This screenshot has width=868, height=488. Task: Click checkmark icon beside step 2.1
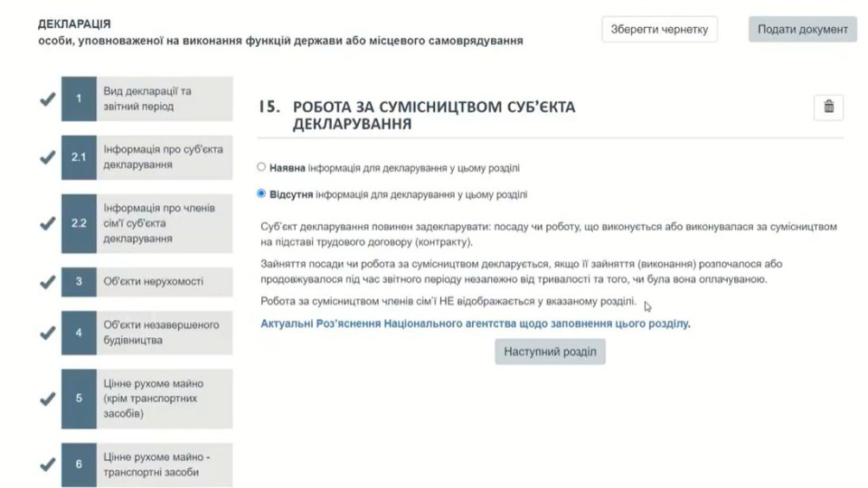[48, 157]
